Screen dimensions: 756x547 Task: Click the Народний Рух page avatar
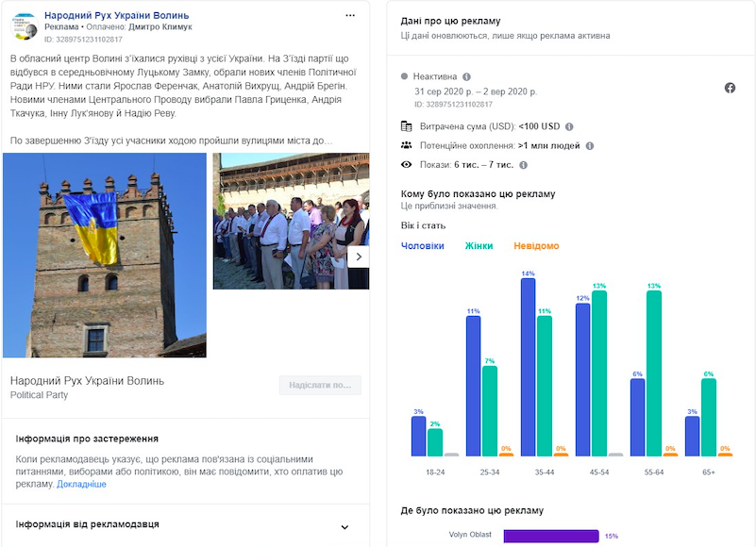(25, 27)
